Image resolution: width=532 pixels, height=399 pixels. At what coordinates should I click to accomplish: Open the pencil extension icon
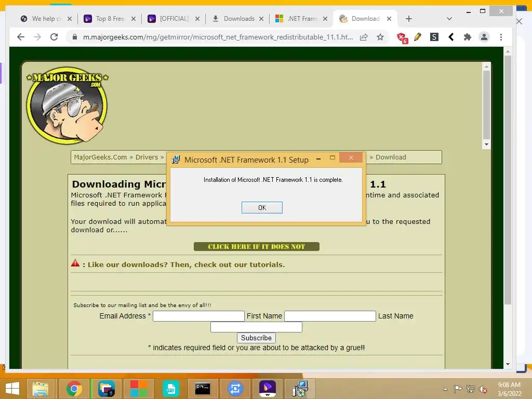418,37
